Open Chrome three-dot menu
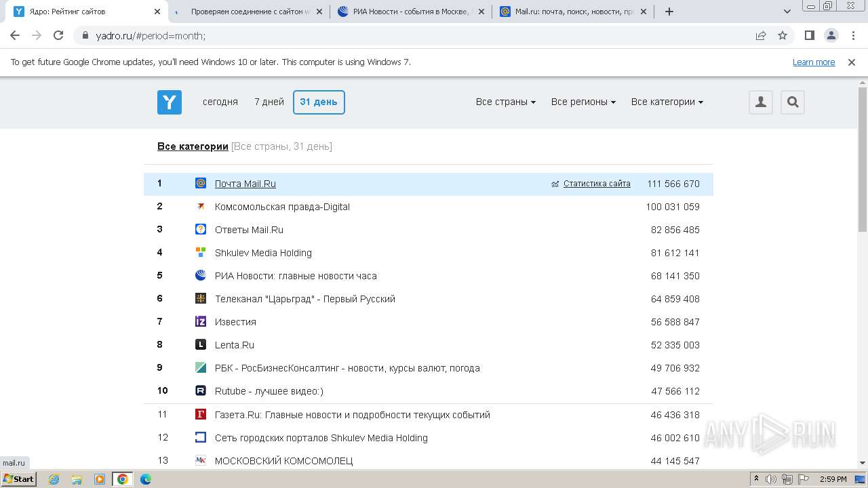This screenshot has height=488, width=868. click(x=852, y=35)
